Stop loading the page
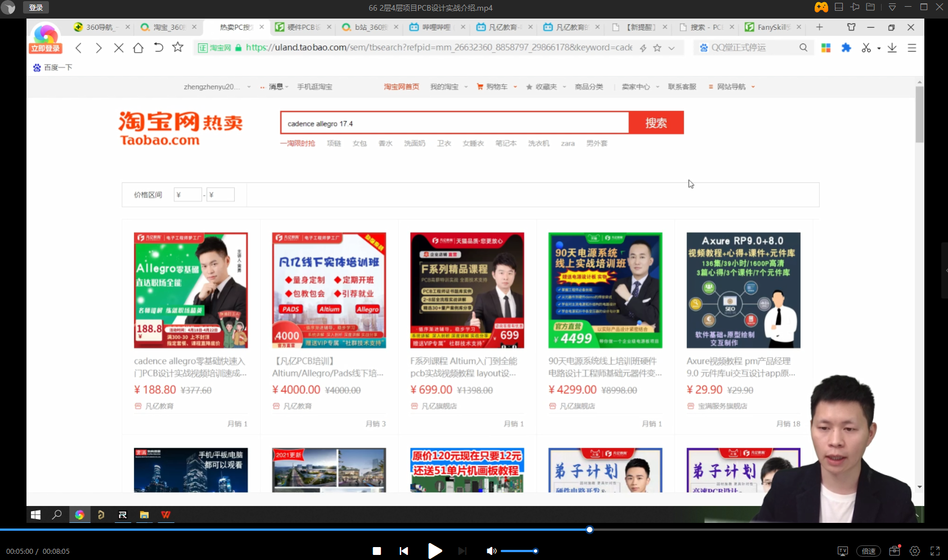This screenshot has height=560, width=948. (118, 48)
